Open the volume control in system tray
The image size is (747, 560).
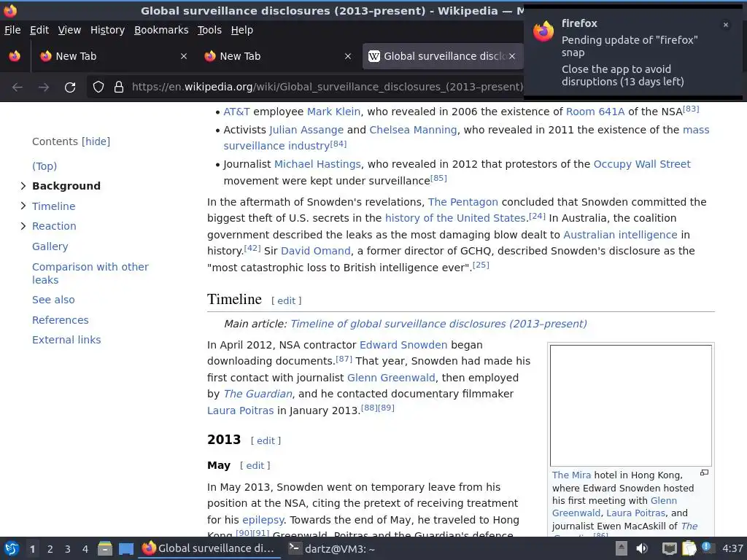(642, 548)
